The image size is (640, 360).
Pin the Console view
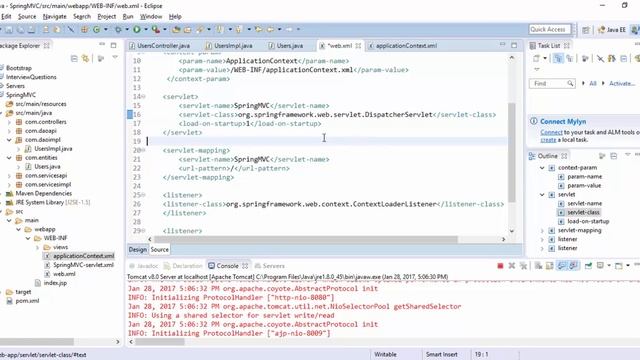tap(588, 266)
